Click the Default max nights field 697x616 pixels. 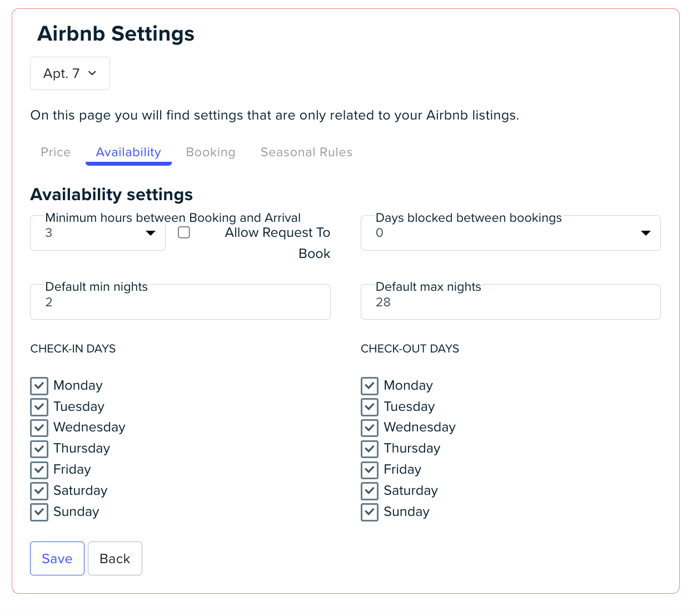coord(511,302)
